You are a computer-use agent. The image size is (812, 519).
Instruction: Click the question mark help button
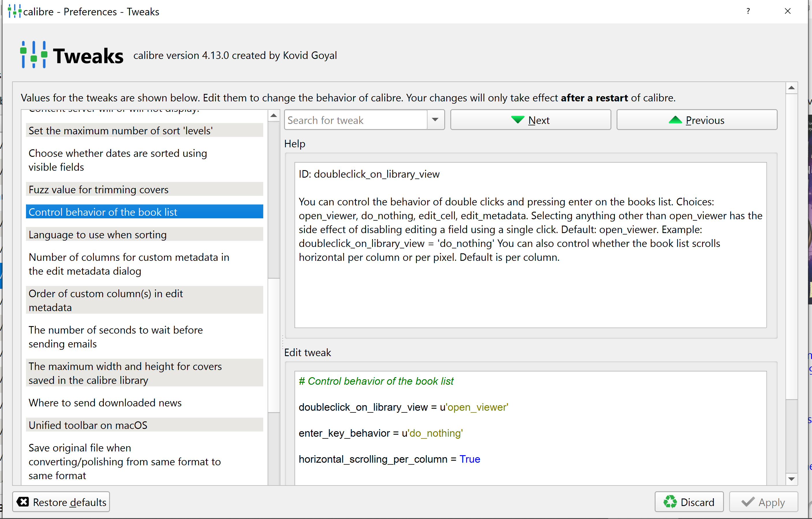click(x=748, y=11)
